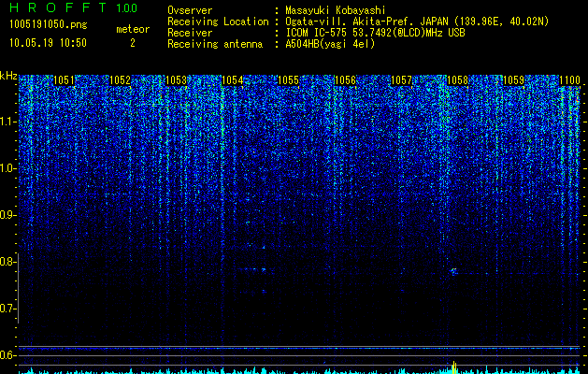Screen dimensions: 588x374
Task: Click the date stamp 10.05.19 10:50
Action: coord(49,43)
